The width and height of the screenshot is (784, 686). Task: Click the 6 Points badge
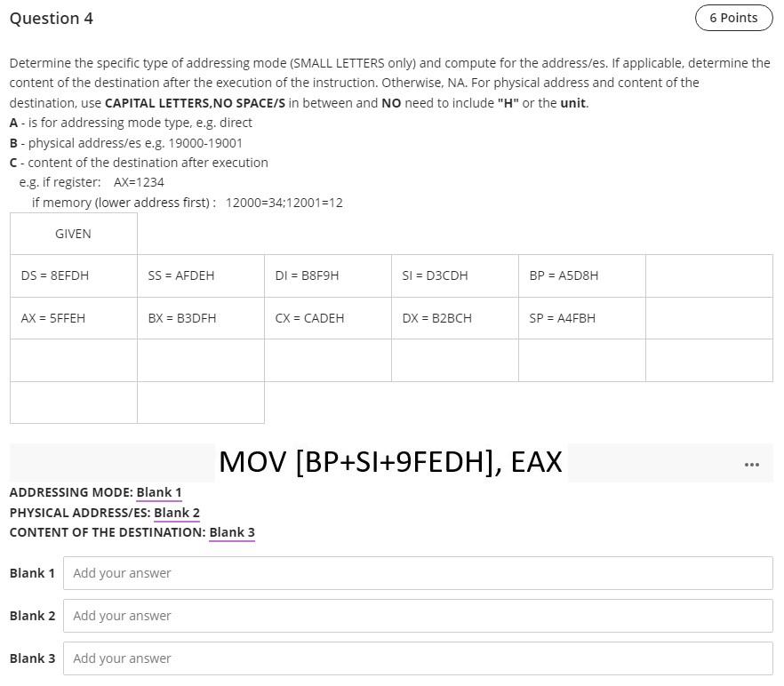[x=733, y=18]
